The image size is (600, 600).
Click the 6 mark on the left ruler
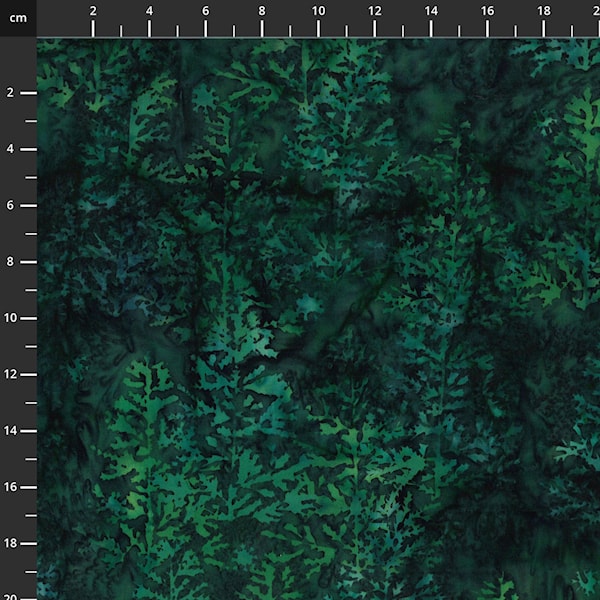pos(10,205)
